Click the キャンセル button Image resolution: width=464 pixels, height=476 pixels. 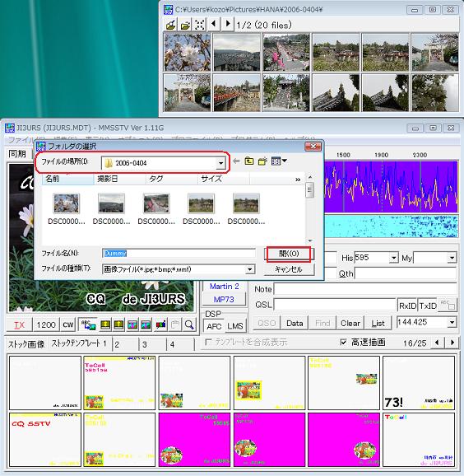click(289, 269)
